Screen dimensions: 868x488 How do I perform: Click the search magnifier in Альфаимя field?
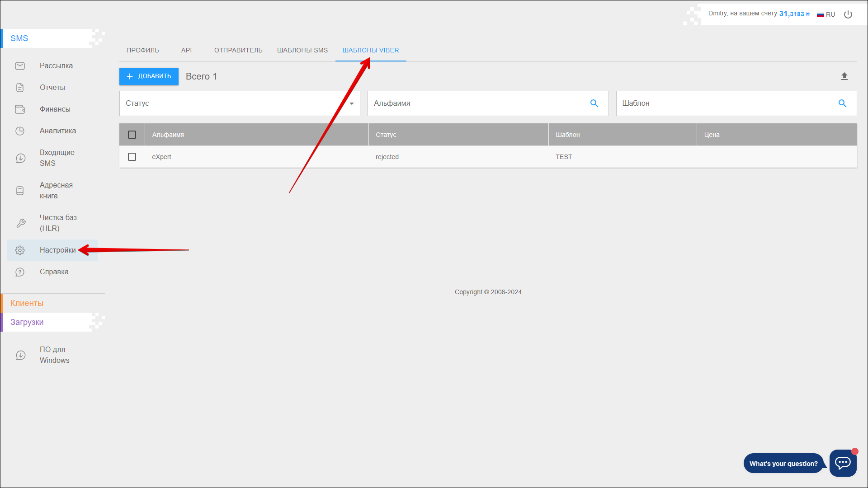[x=594, y=103]
